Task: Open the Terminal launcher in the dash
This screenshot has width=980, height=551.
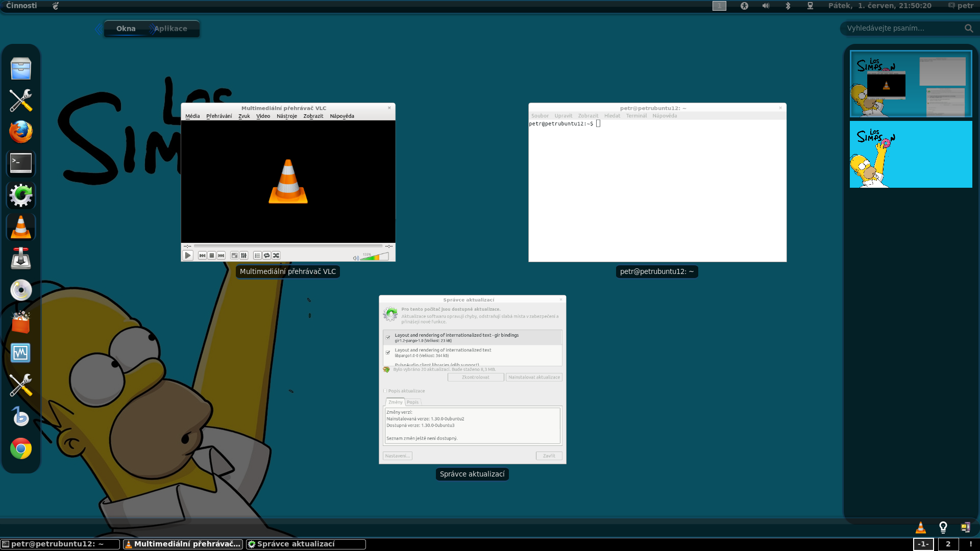Action: [21, 163]
